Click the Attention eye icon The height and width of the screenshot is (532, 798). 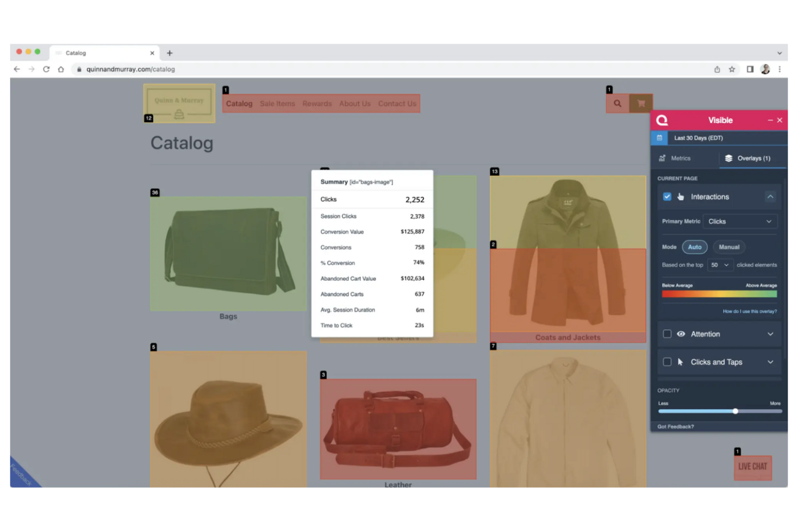click(681, 334)
